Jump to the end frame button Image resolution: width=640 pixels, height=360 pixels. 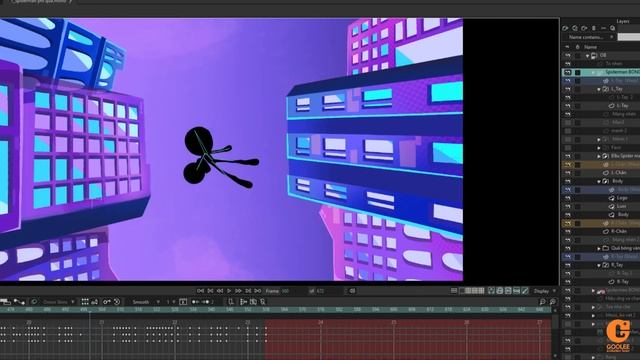pyautogui.click(x=258, y=291)
